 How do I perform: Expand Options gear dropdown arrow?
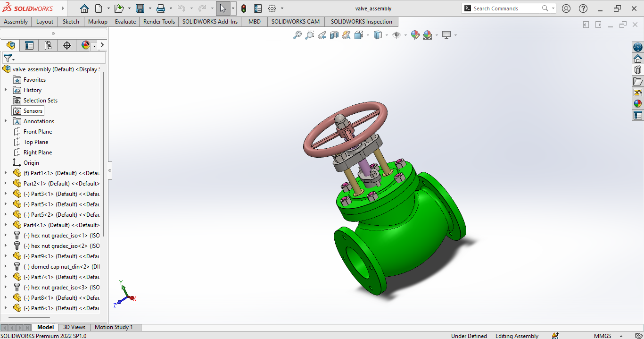coord(282,8)
